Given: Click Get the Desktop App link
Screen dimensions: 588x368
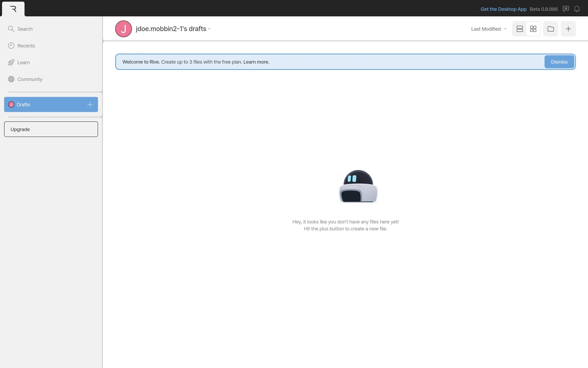Looking at the screenshot, I should tap(503, 9).
